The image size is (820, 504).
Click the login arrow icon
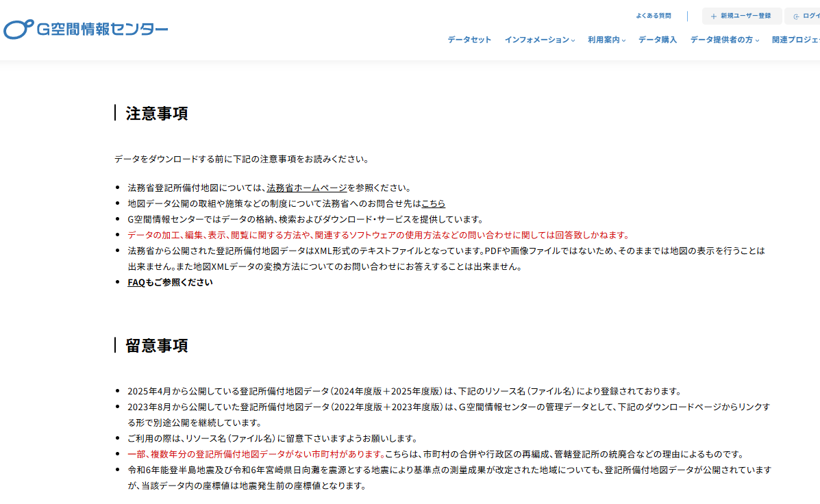[796, 16]
